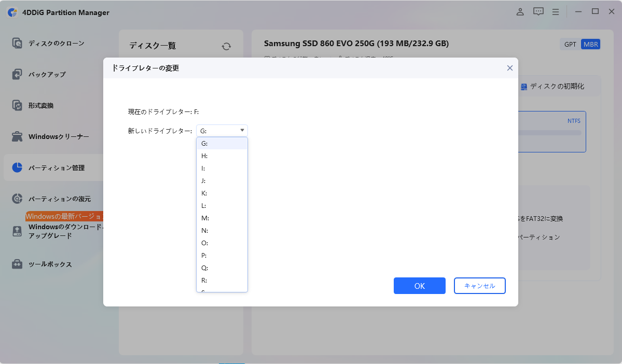622x364 pixels.
Task: Click the ディスク一覧 heading
Action: coord(153,46)
